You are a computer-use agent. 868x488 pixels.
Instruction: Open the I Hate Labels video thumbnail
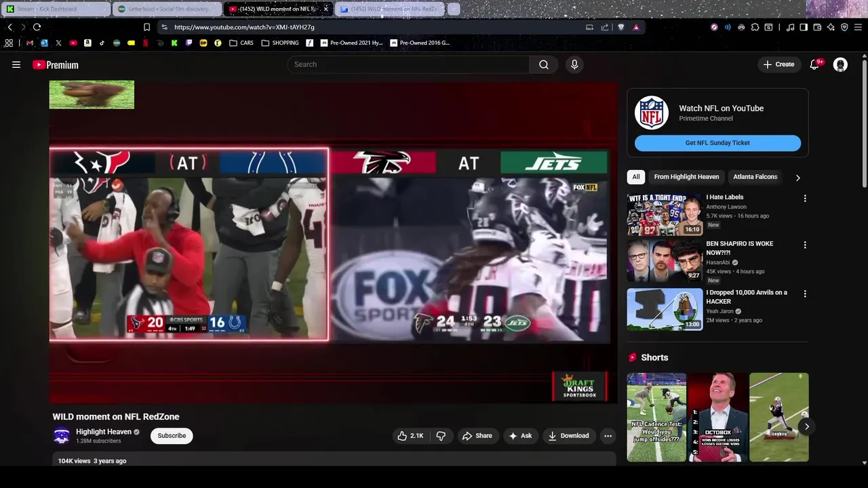[x=665, y=215]
